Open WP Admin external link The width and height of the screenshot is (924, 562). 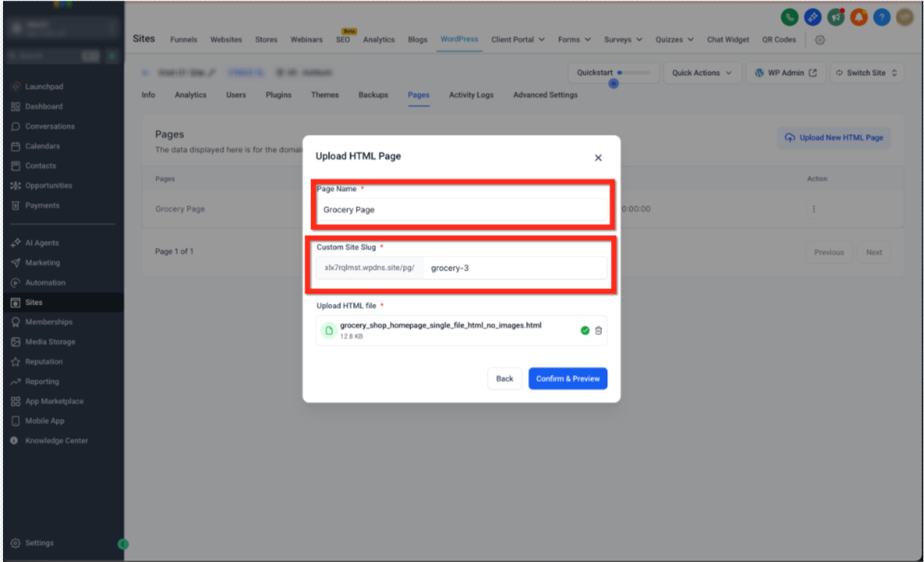click(x=786, y=73)
